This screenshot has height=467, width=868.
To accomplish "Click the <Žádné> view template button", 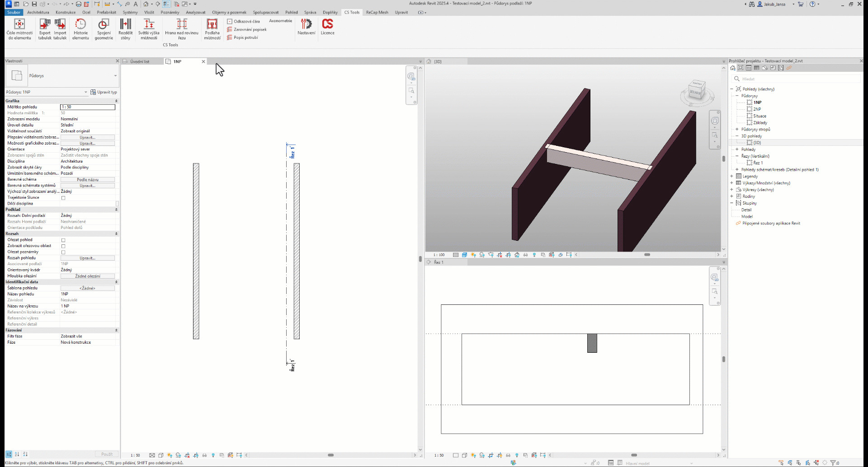I will [88, 288].
